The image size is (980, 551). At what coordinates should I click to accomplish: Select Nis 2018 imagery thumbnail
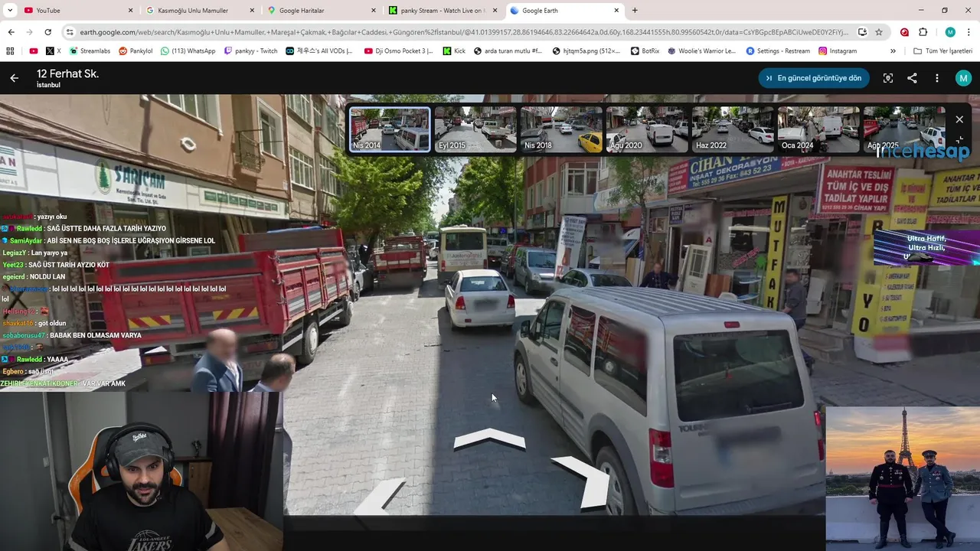pos(561,129)
